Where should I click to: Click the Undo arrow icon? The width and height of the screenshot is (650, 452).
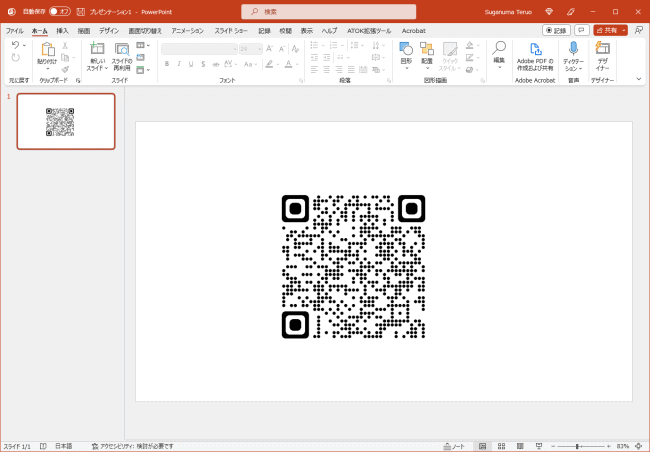coord(15,45)
